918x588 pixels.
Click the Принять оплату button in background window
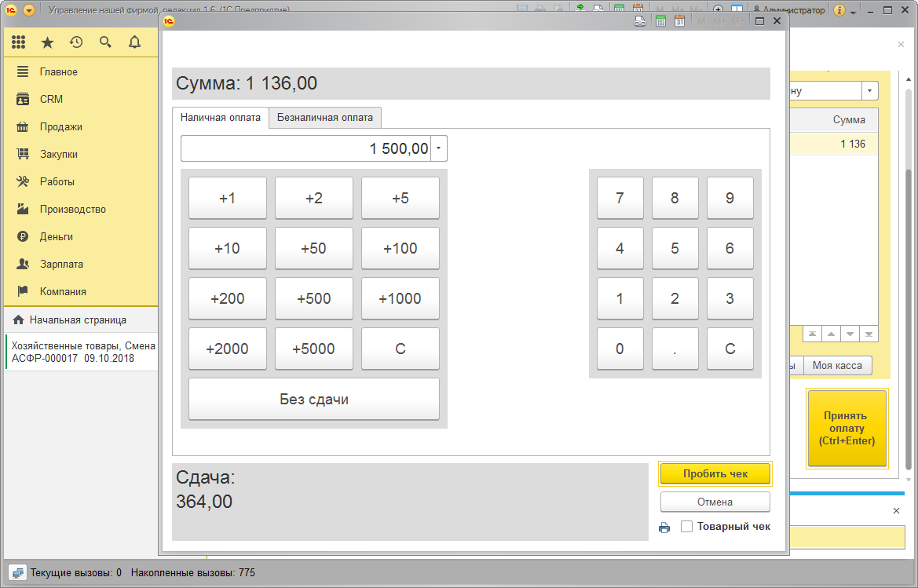[x=847, y=429]
